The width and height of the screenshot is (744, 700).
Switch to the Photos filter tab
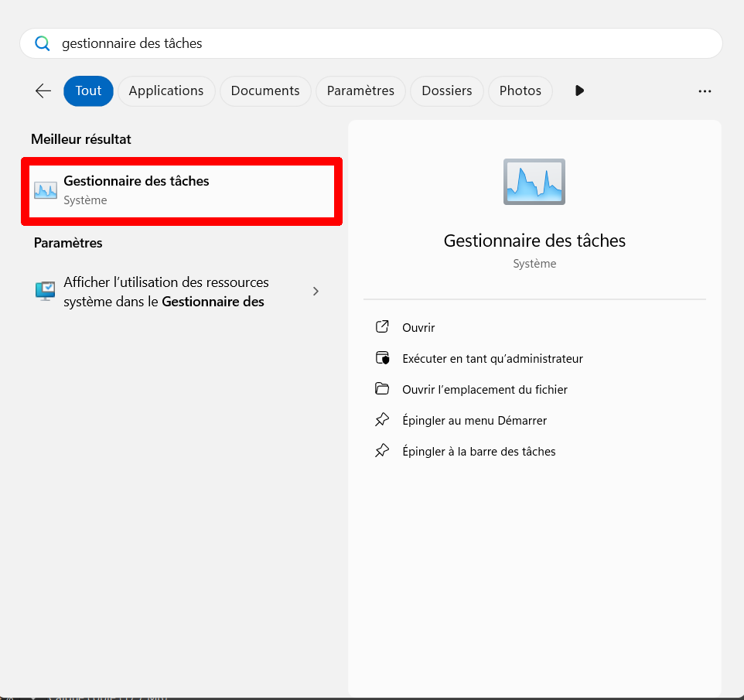520,90
